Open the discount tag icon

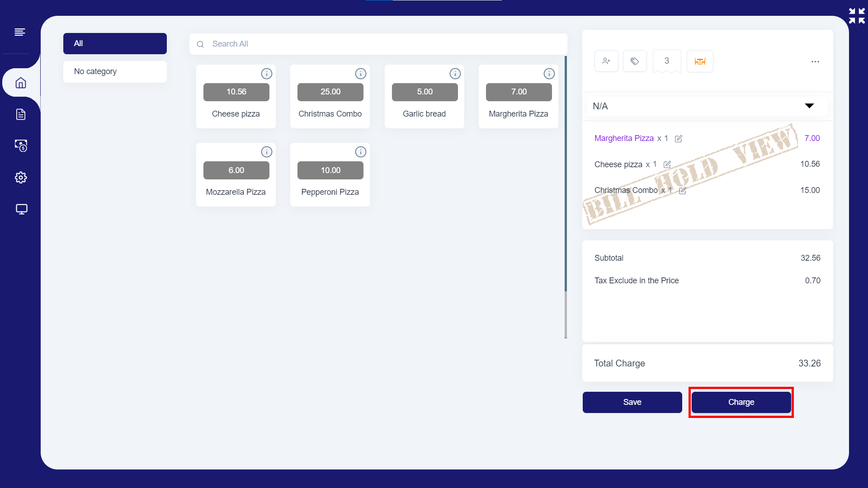[635, 61]
